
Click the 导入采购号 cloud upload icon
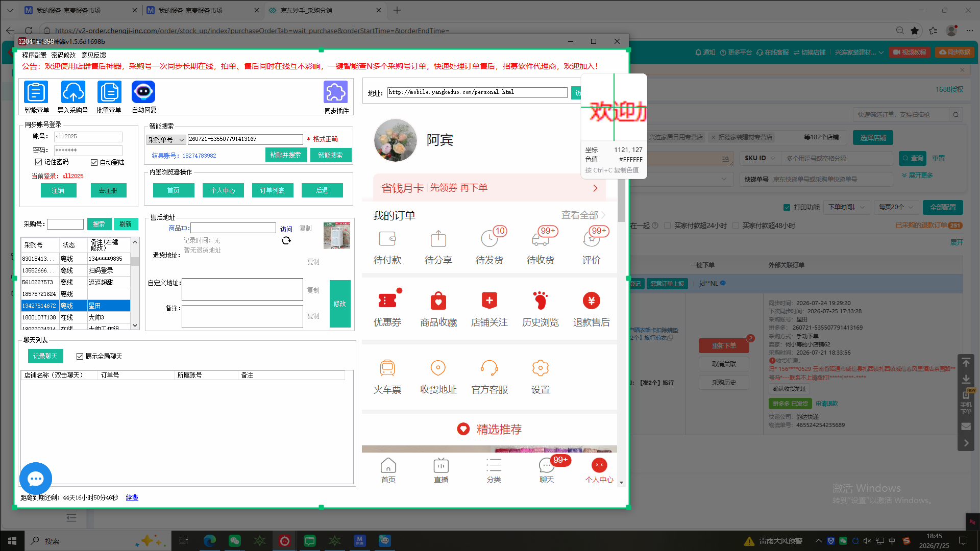coord(73,92)
